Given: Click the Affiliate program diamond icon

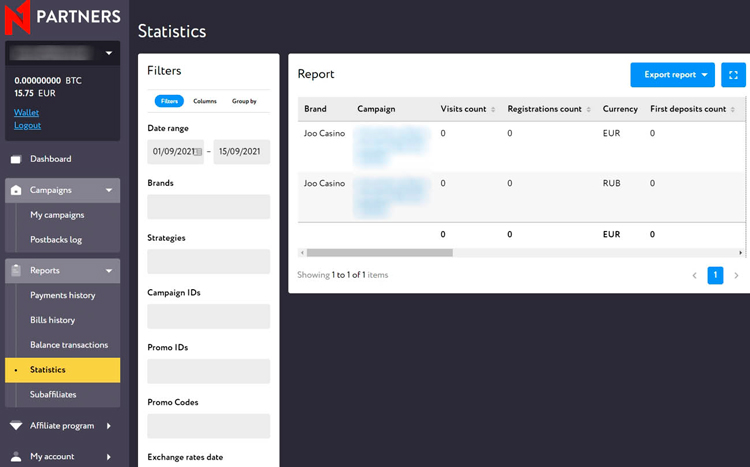Looking at the screenshot, I should click(16, 425).
